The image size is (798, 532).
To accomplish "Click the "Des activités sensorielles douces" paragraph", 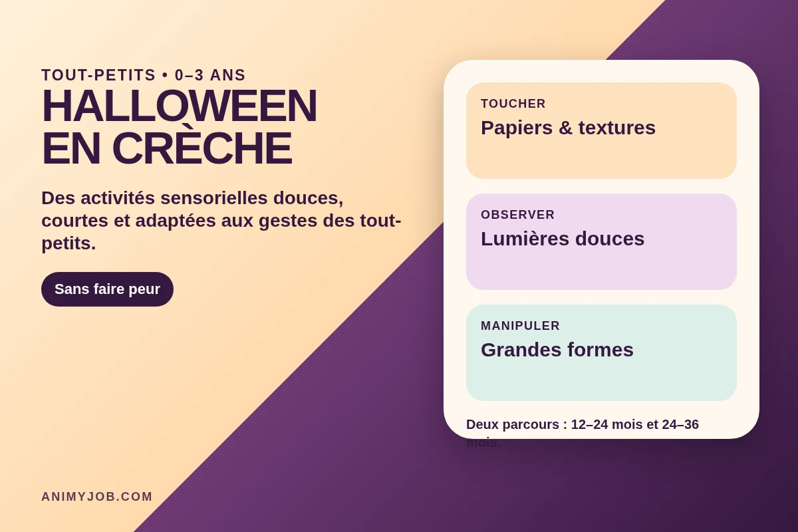I will click(x=221, y=220).
